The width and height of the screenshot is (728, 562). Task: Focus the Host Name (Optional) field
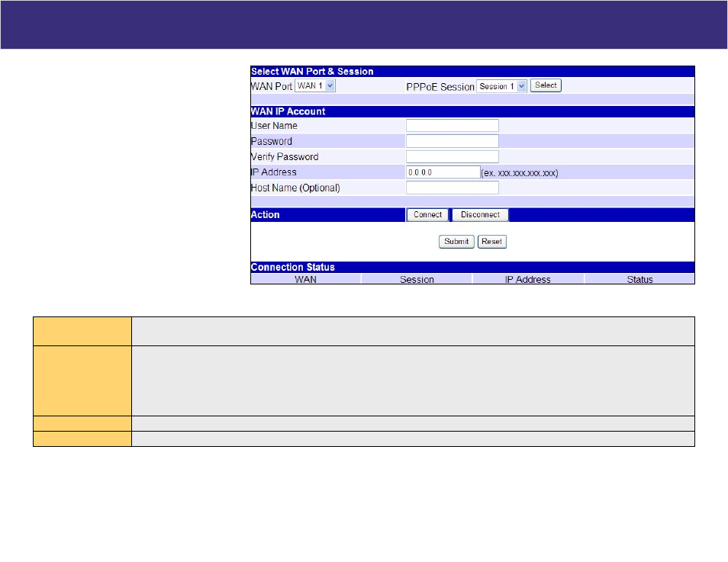click(453, 188)
